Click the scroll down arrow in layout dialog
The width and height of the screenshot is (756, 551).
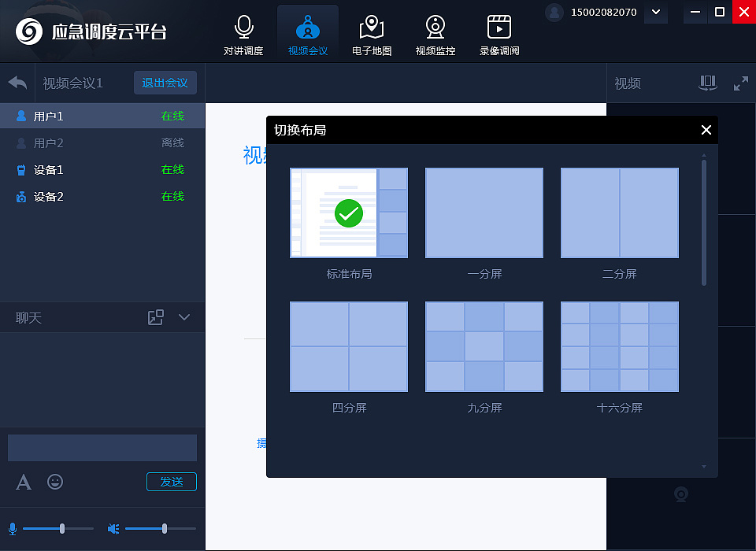(704, 467)
